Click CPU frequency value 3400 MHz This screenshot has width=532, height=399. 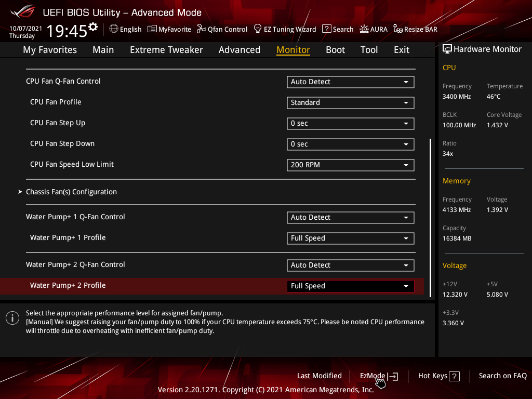456,97
